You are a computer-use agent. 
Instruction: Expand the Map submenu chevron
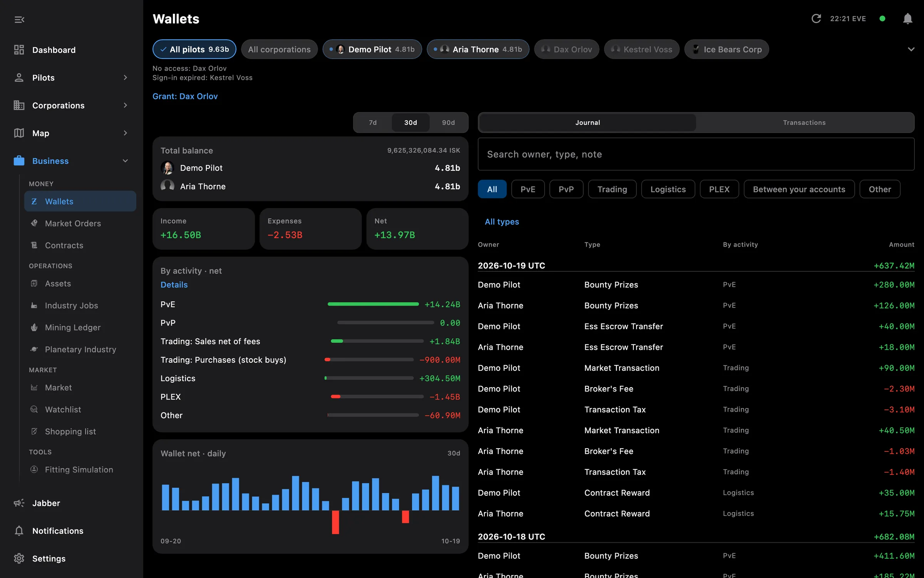pyautogui.click(x=125, y=133)
